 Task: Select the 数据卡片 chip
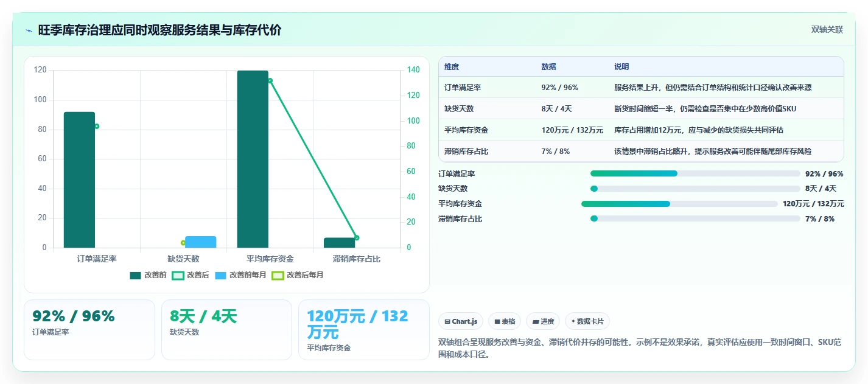tap(587, 321)
